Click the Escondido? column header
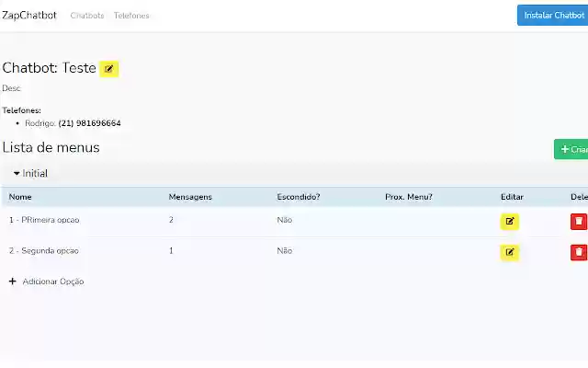588x368 pixels. click(299, 197)
